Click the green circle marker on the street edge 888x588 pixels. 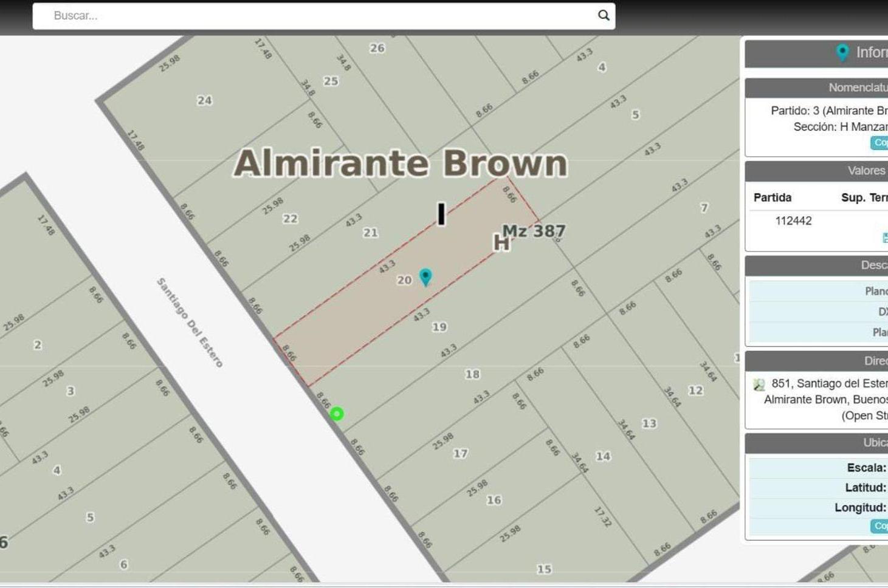pos(337,414)
